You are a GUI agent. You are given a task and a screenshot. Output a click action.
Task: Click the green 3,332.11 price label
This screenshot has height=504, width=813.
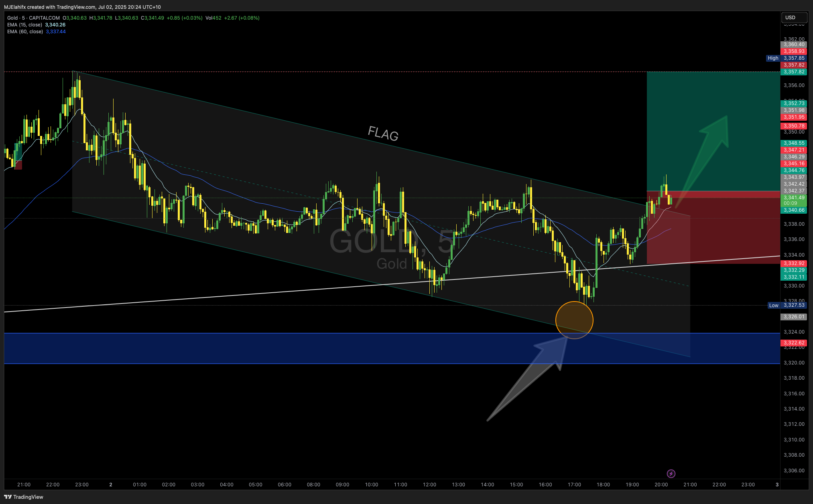794,277
